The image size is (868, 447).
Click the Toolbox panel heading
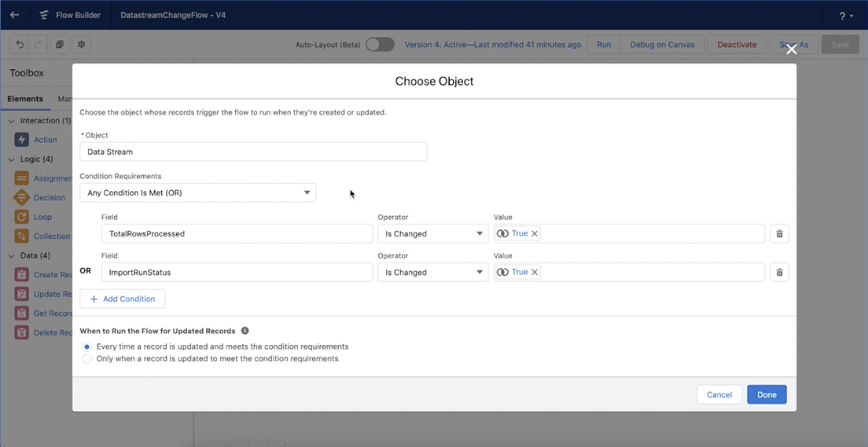(x=27, y=73)
